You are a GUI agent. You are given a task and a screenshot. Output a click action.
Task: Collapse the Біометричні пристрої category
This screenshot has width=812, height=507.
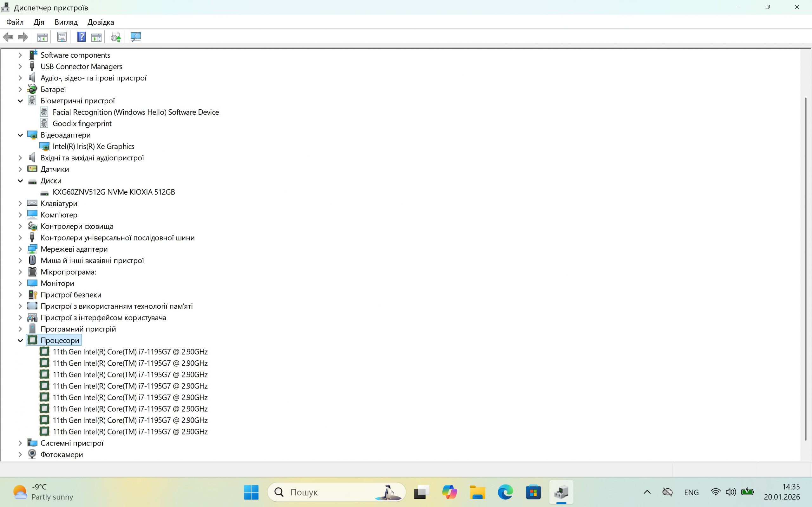point(20,101)
